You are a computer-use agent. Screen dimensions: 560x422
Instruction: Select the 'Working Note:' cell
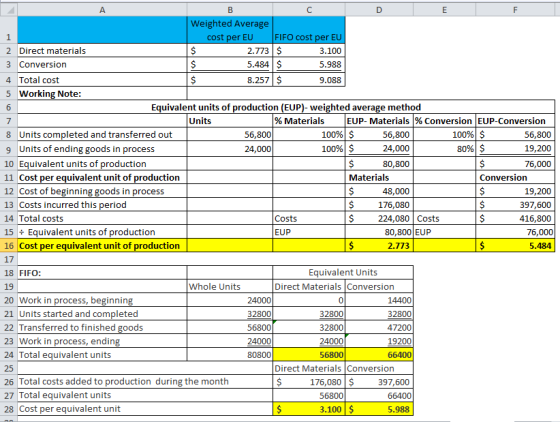click(102, 94)
